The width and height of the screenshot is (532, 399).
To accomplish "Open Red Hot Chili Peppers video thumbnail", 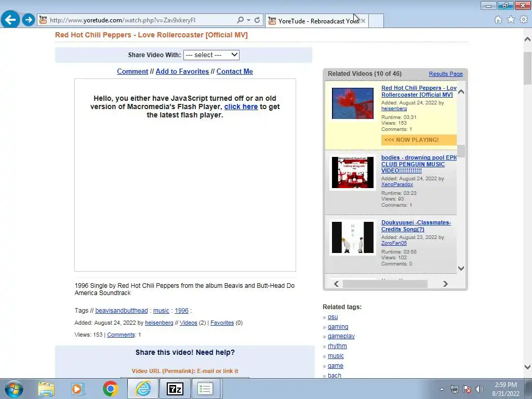I will pyautogui.click(x=353, y=103).
